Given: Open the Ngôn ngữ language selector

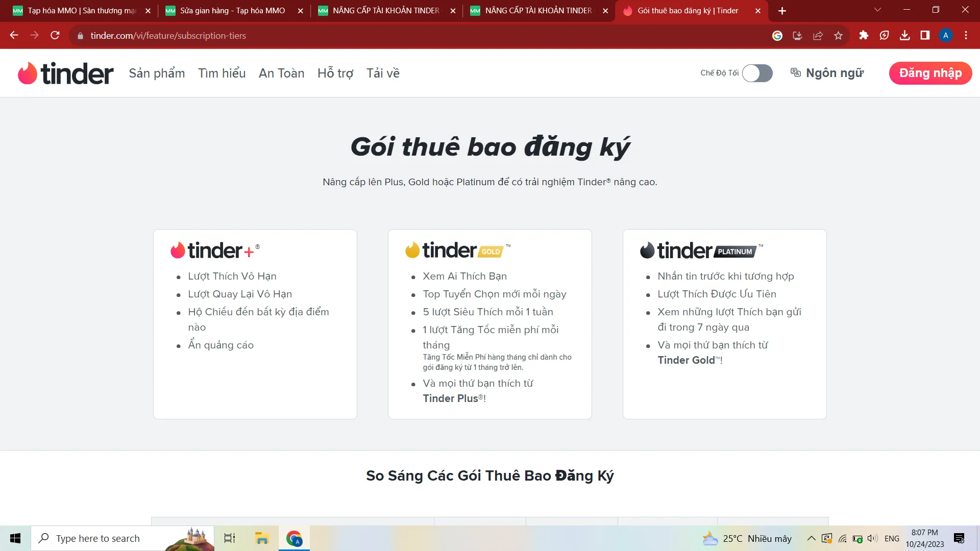Looking at the screenshot, I should pos(827,73).
